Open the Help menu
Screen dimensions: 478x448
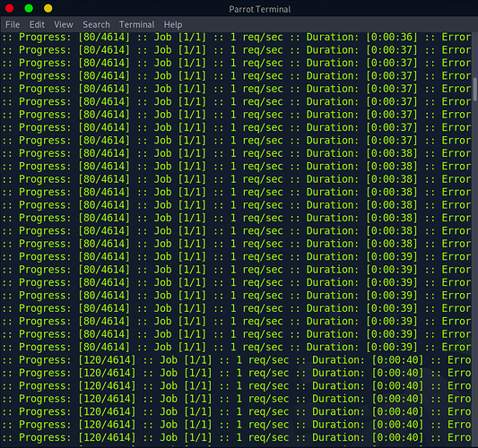pyautogui.click(x=173, y=24)
